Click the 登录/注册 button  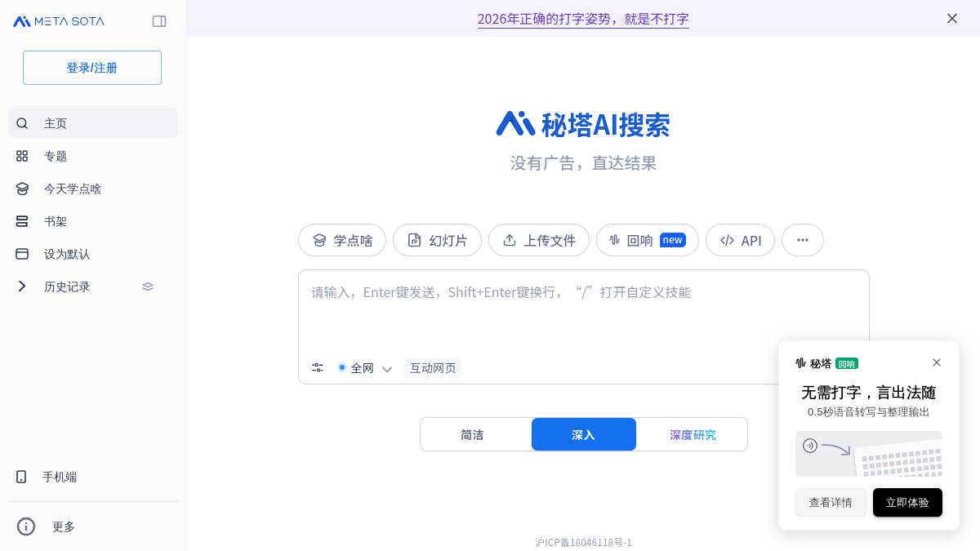point(92,68)
